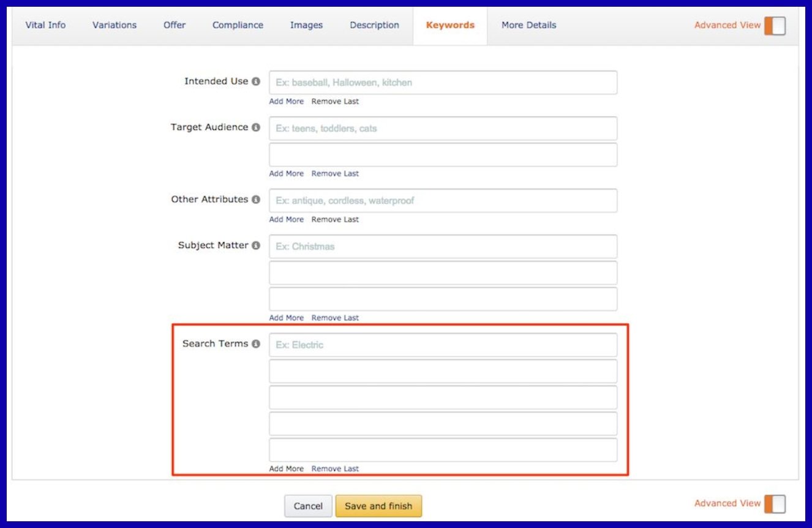Open the Compliance tab
The width and height of the screenshot is (812, 528).
[238, 26]
